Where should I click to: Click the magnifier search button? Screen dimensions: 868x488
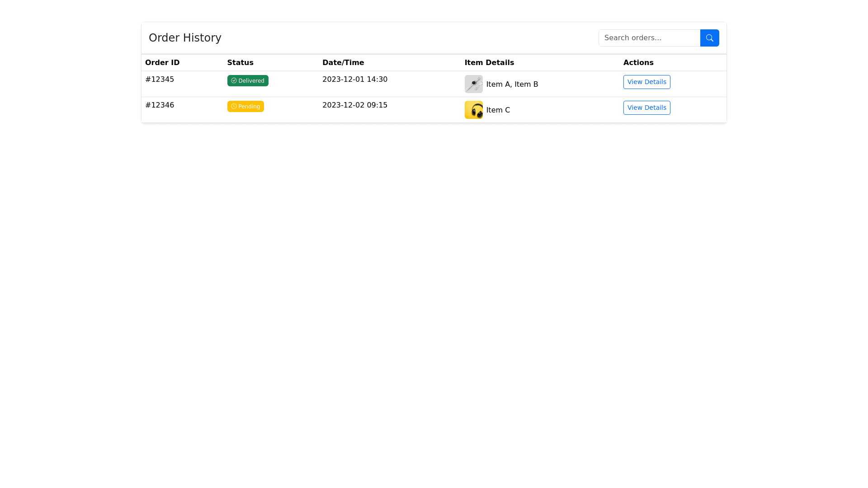point(709,38)
